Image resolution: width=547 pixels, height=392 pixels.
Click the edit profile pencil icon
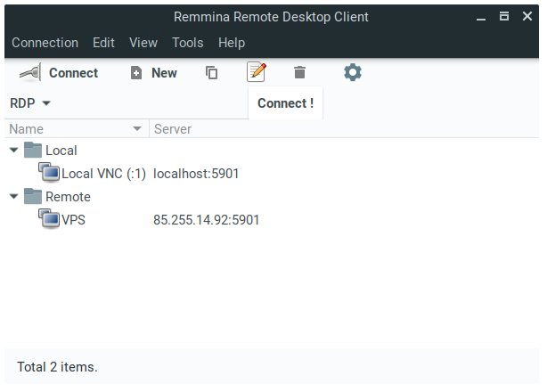click(257, 72)
